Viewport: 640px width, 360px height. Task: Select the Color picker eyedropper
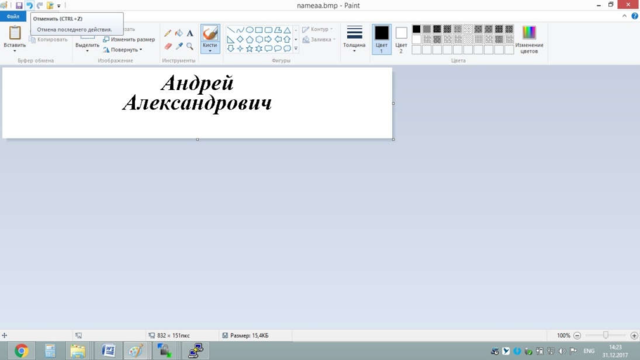pos(179,46)
